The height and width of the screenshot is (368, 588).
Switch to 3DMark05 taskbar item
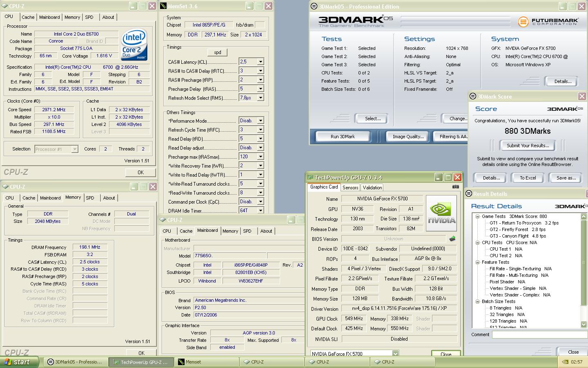pyautogui.click(x=75, y=362)
